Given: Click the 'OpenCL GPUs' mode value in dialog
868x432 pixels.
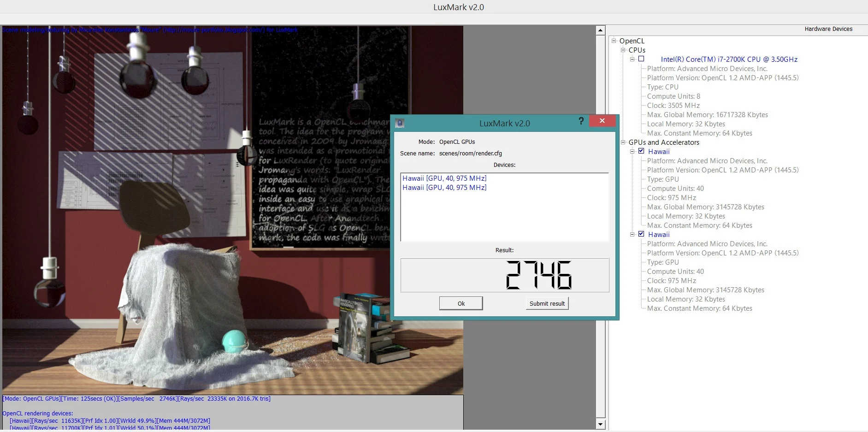Looking at the screenshot, I should pyautogui.click(x=457, y=142).
